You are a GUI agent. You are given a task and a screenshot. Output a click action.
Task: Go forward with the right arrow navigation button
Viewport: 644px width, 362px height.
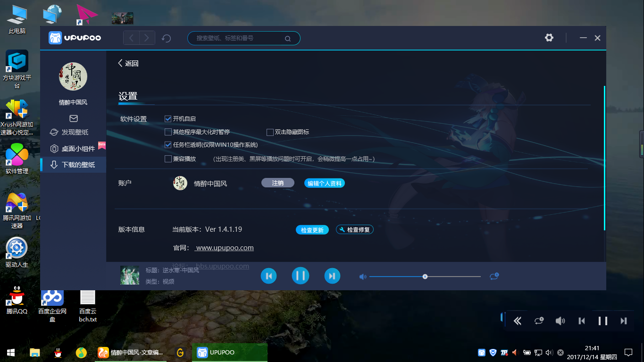point(147,38)
